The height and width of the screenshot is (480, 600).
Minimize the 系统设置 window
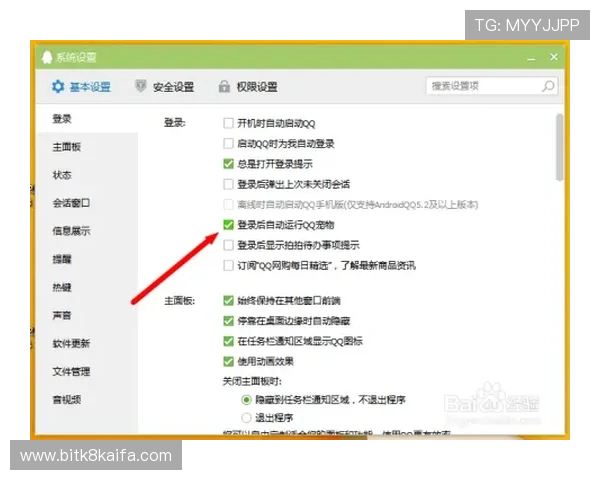click(x=531, y=59)
